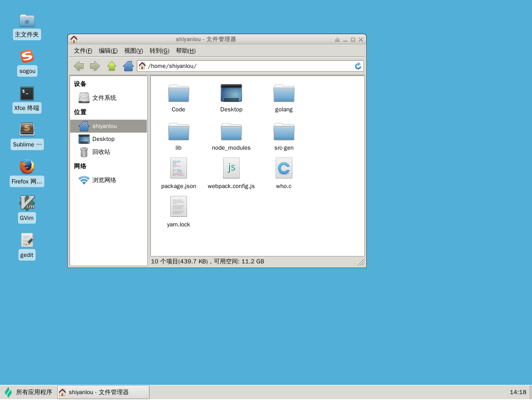Go up one directory level

[111, 66]
